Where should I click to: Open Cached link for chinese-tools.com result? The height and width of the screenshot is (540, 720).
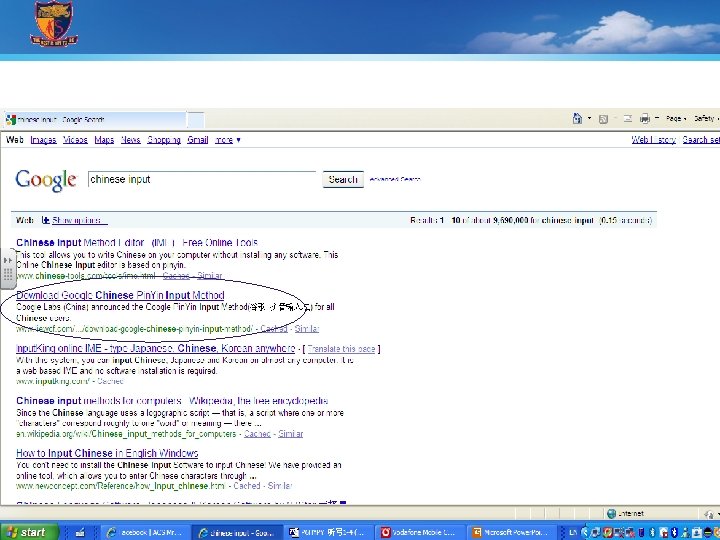pos(176,276)
